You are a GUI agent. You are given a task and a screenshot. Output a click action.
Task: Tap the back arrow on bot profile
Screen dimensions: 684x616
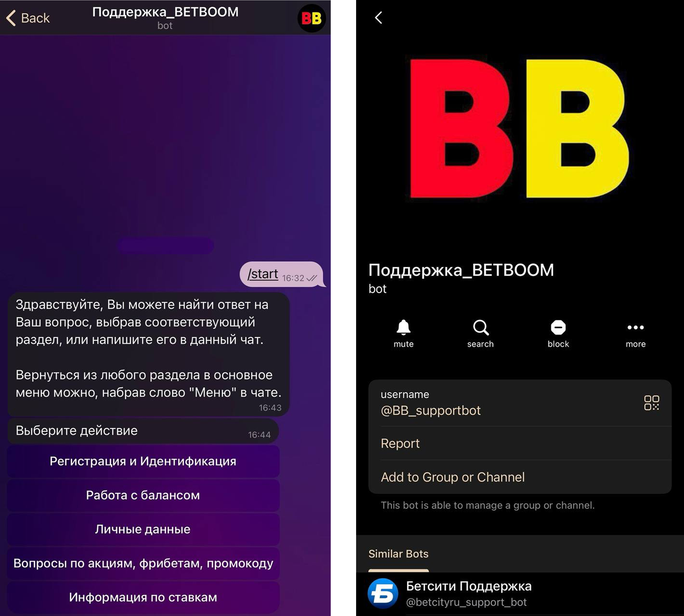pyautogui.click(x=379, y=18)
